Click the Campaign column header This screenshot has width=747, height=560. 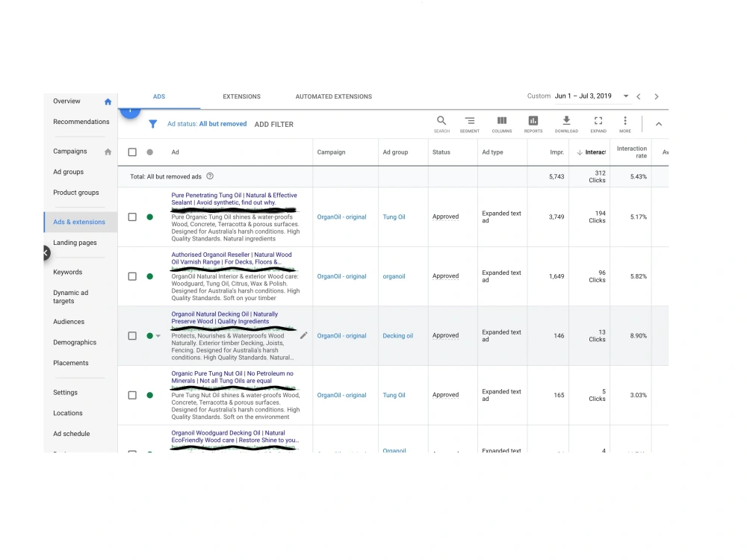point(331,152)
